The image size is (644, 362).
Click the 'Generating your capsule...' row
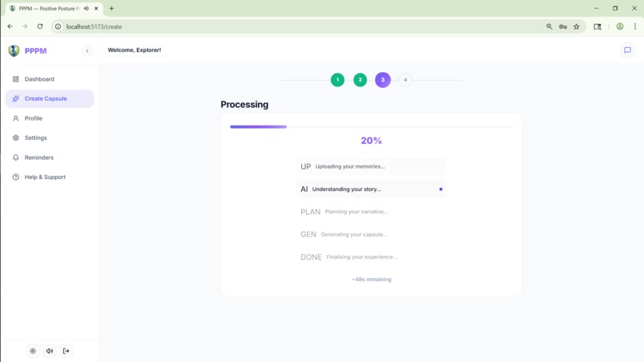[372, 234]
